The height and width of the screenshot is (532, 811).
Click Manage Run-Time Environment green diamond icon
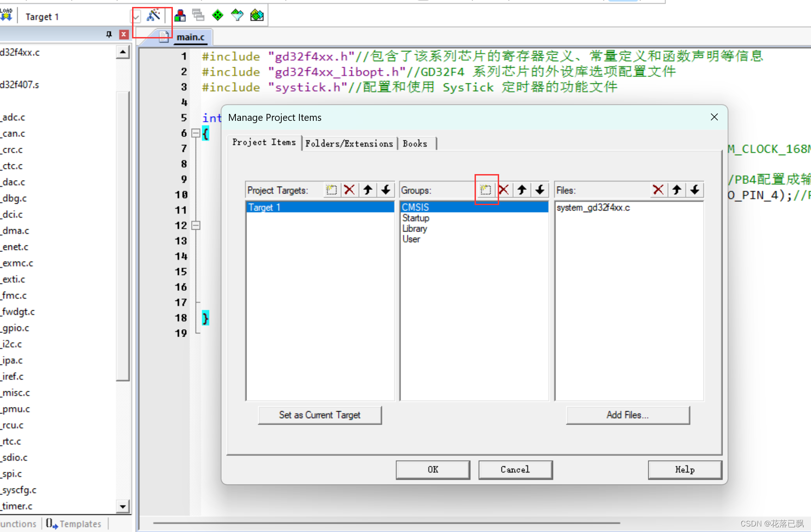[x=218, y=16]
